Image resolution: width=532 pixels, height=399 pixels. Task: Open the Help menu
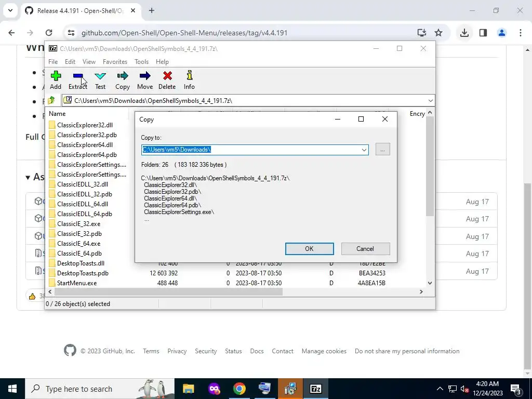coord(162,62)
